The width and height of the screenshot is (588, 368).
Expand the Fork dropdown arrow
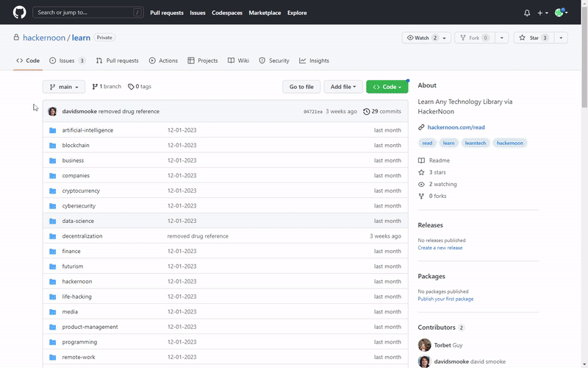pos(502,38)
